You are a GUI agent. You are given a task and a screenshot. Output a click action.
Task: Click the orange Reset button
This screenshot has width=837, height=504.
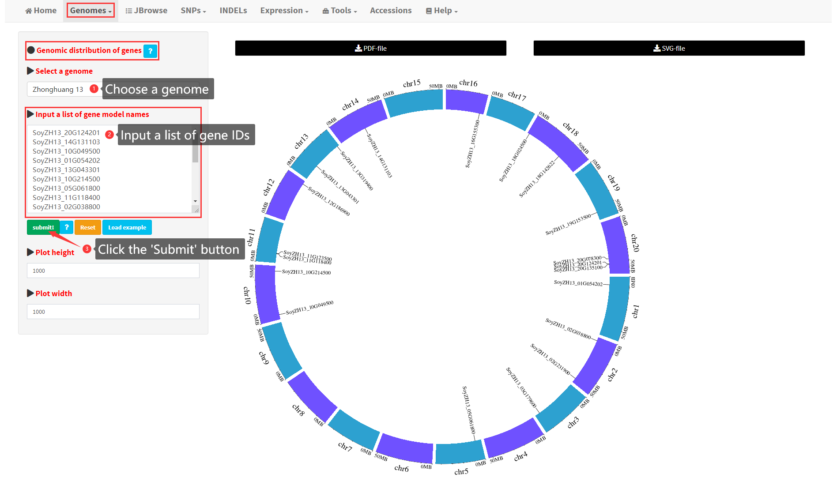(87, 227)
